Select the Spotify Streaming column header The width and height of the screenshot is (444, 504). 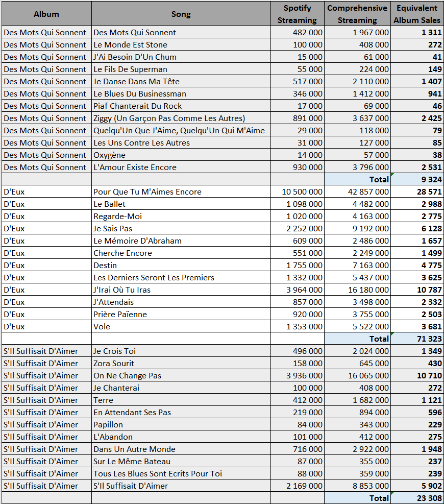297,14
